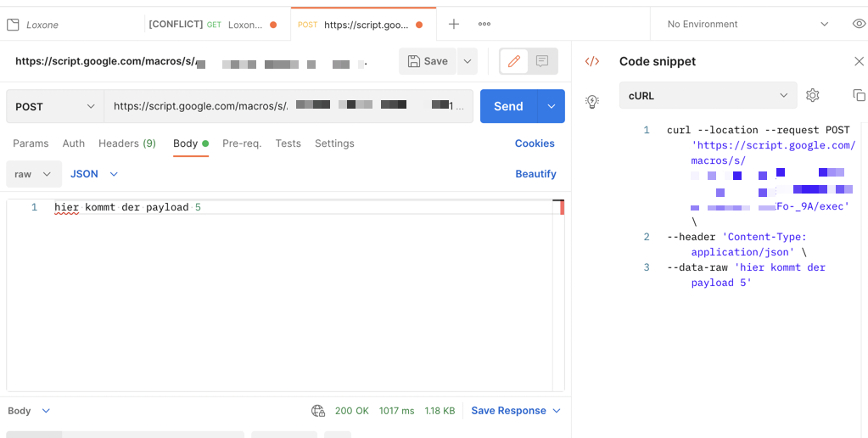Open the Pre-req. tab
The image size is (868, 438).
click(242, 143)
